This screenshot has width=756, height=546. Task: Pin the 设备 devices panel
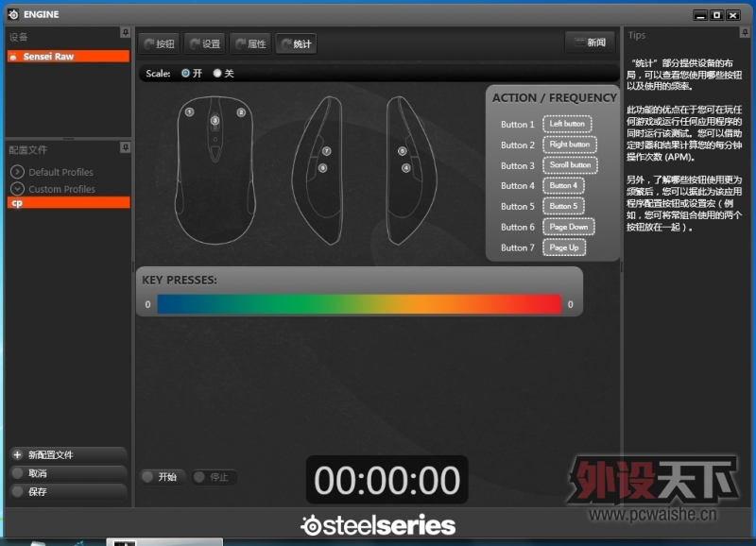126,32
